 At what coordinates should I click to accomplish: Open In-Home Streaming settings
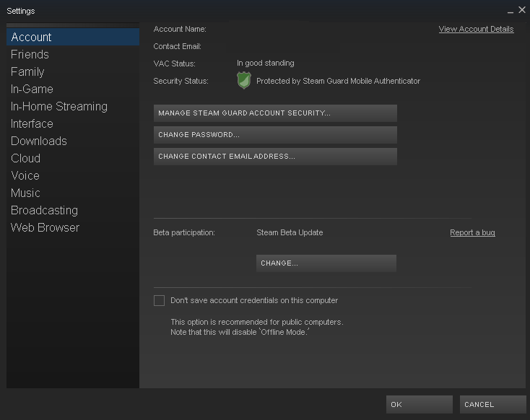73,106
